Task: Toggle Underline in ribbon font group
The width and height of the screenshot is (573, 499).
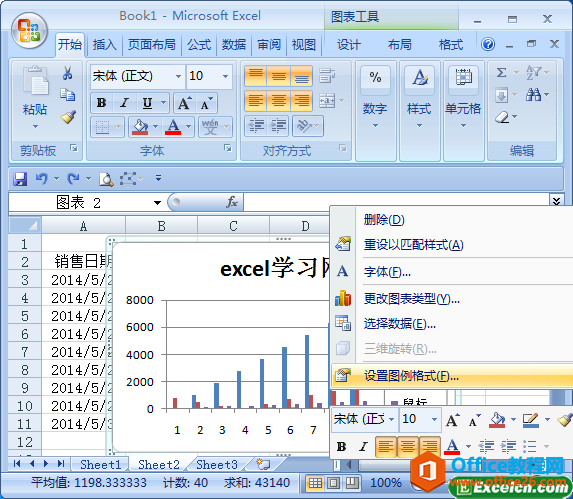Action: click(147, 103)
